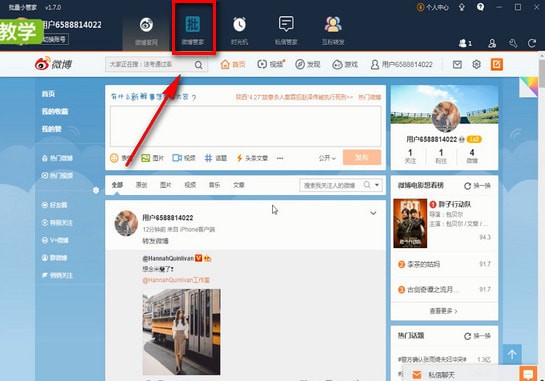This screenshot has width=545, height=381.
Task: Open the dropdown arrow beside feed search
Action: click(x=377, y=185)
